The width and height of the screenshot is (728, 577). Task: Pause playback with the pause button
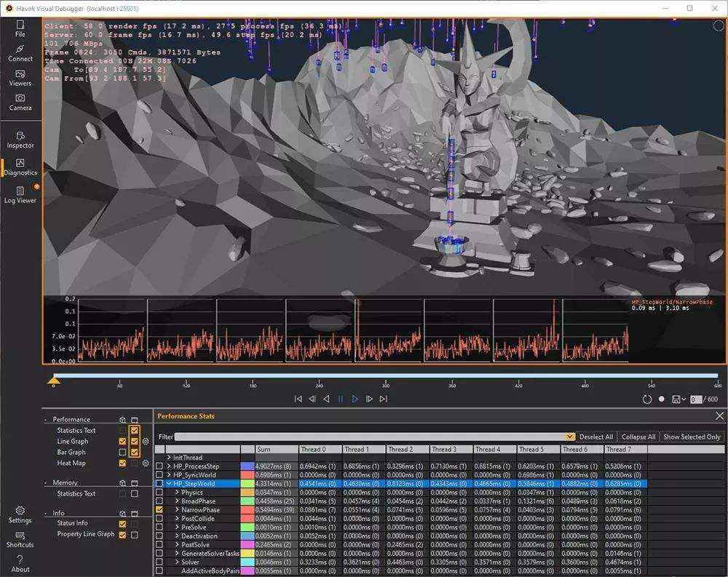click(341, 399)
